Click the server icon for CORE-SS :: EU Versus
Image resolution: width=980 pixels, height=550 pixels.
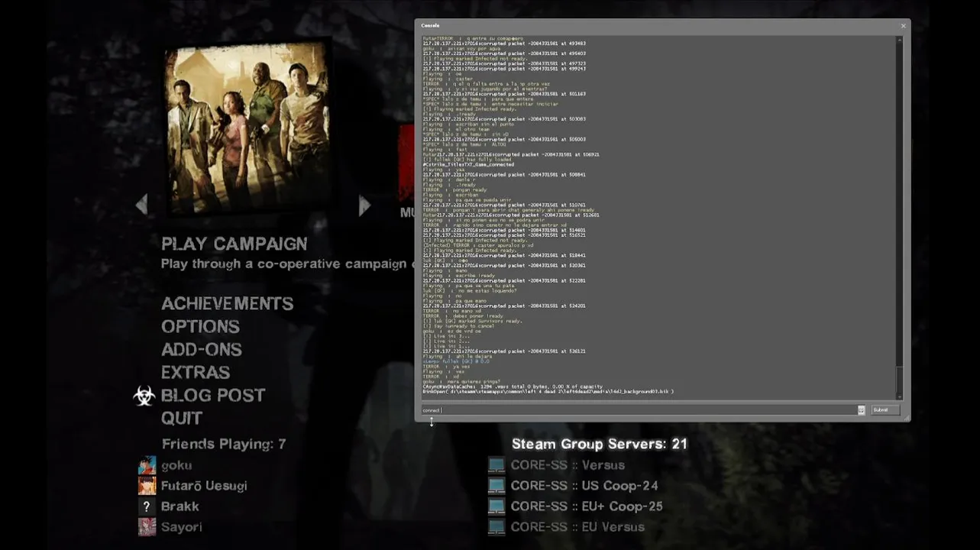pyautogui.click(x=496, y=527)
